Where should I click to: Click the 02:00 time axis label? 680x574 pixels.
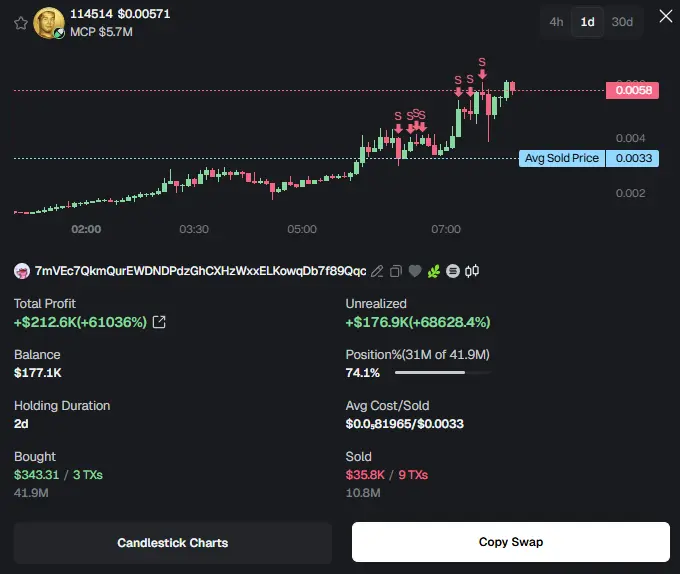[86, 229]
